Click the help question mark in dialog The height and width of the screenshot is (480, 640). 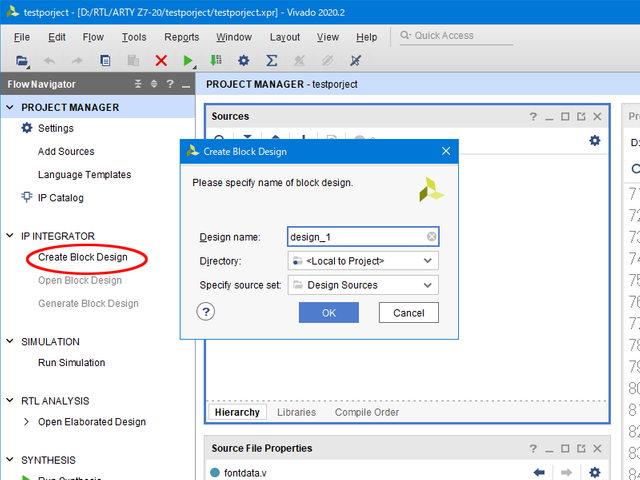(206, 312)
